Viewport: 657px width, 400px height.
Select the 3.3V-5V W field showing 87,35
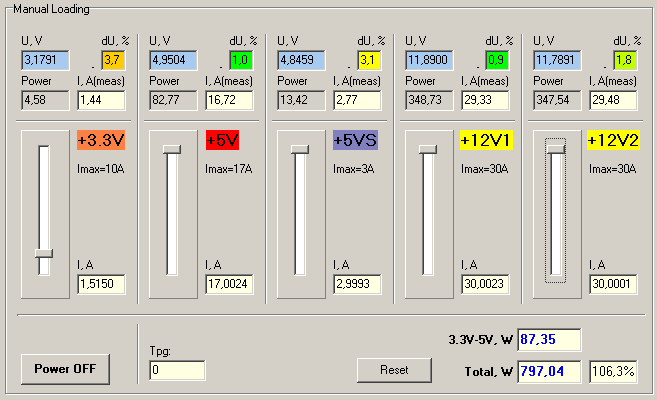(x=548, y=340)
